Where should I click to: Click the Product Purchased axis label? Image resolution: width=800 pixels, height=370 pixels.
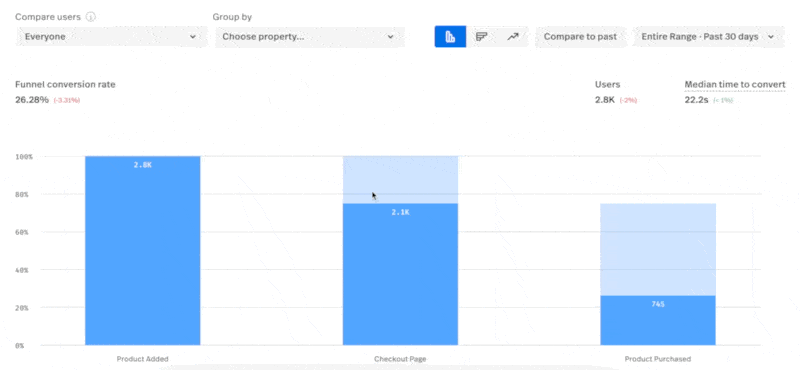[658, 359]
